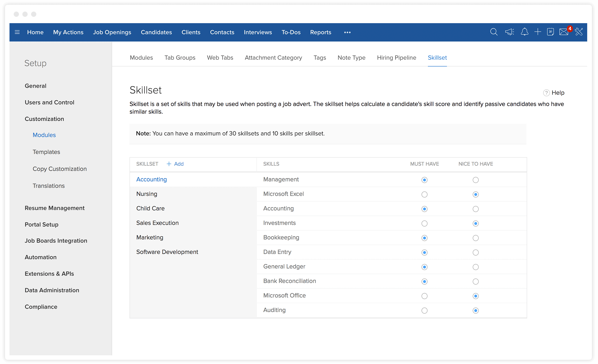
Task: Open the mail icon with badge
Action: pos(564,32)
